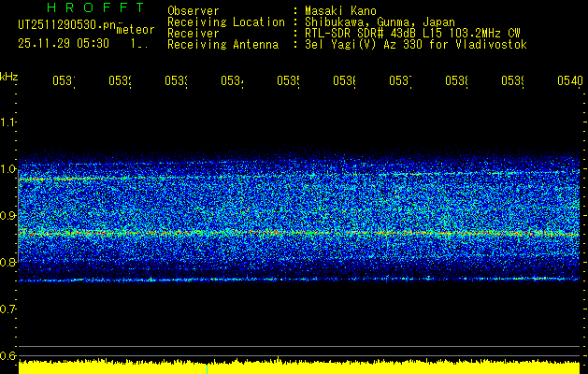The height and width of the screenshot is (374, 588).
Task: Click the kHz axis unit label
Action: 8,77
